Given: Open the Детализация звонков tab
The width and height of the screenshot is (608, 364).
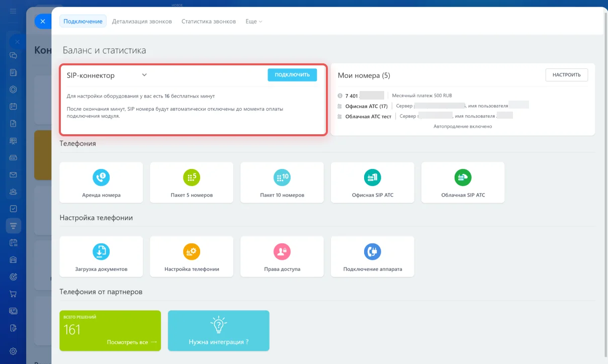Looking at the screenshot, I should click(x=142, y=22).
